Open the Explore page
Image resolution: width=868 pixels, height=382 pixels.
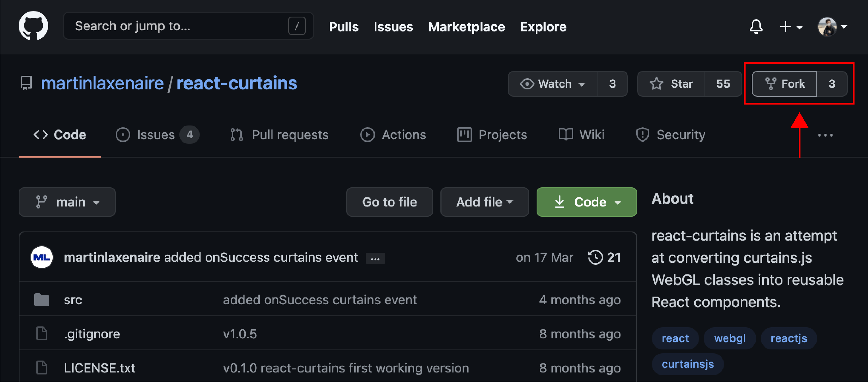pos(543,27)
